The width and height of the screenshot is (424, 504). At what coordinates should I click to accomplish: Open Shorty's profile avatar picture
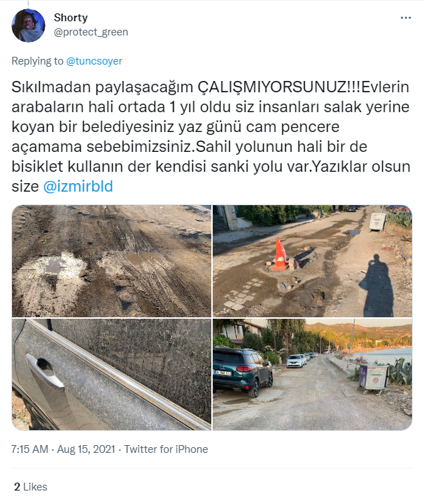(x=28, y=26)
